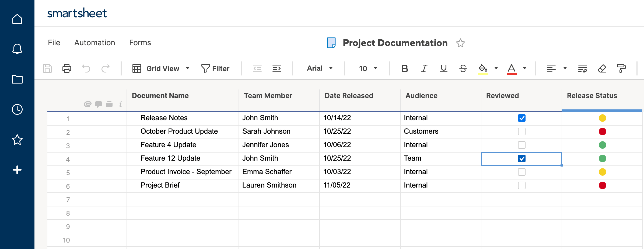The height and width of the screenshot is (249, 644).
Task: Click the Indent icon in the toolbar
Action: [x=276, y=68]
